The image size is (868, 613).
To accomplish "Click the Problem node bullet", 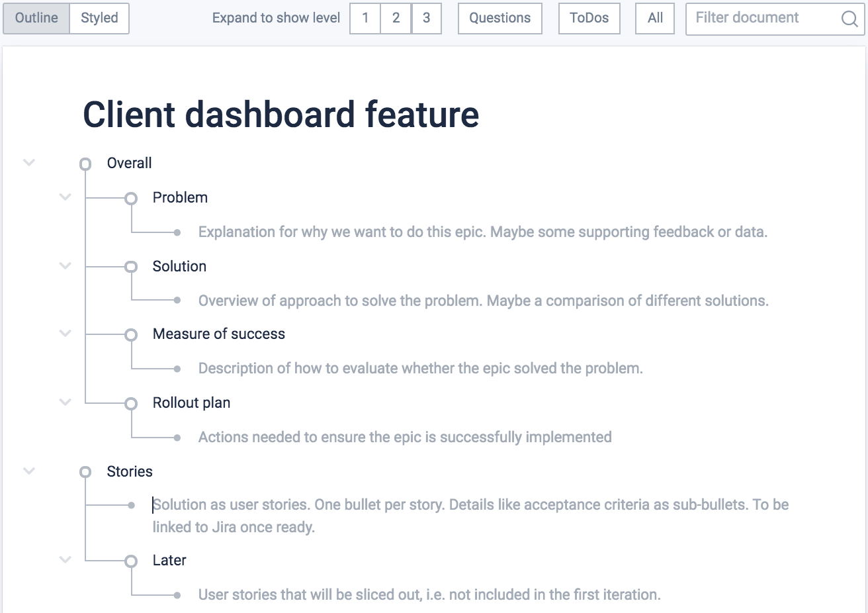I will (131, 198).
